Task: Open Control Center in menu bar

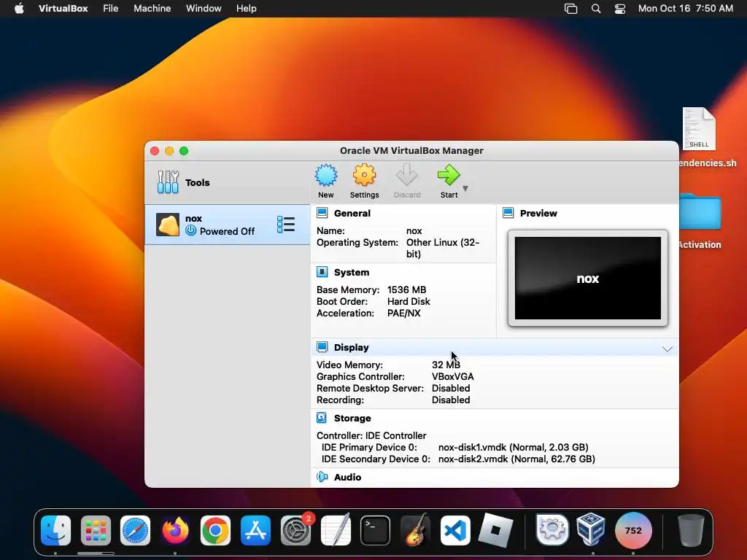Action: [620, 8]
